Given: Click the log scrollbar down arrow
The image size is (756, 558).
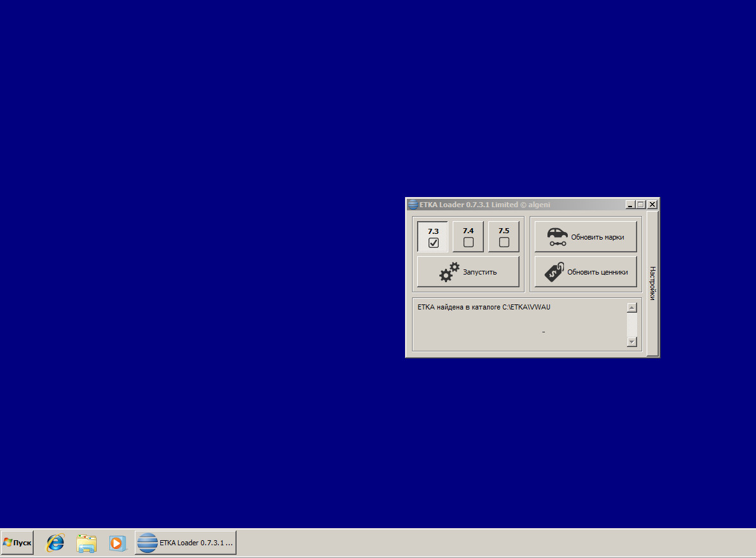Looking at the screenshot, I should (631, 342).
